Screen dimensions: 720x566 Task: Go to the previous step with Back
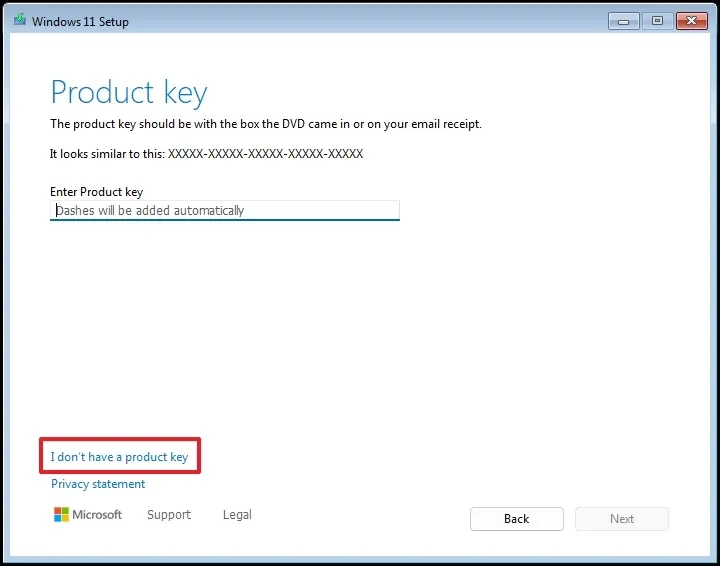[516, 519]
